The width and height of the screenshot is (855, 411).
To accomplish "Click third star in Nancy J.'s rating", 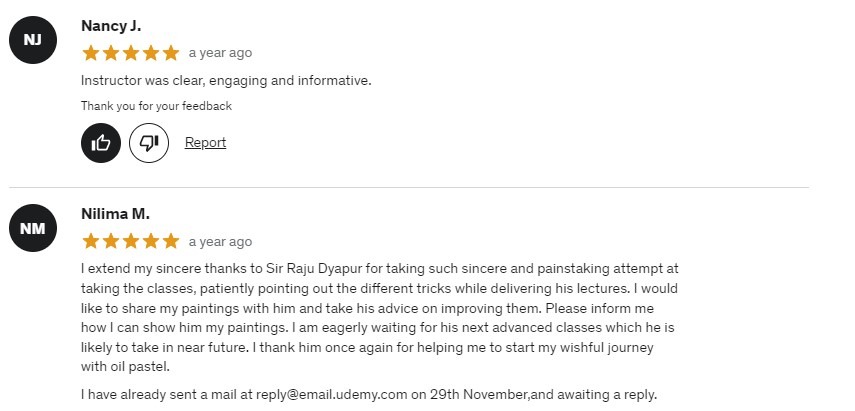I will [x=131, y=53].
